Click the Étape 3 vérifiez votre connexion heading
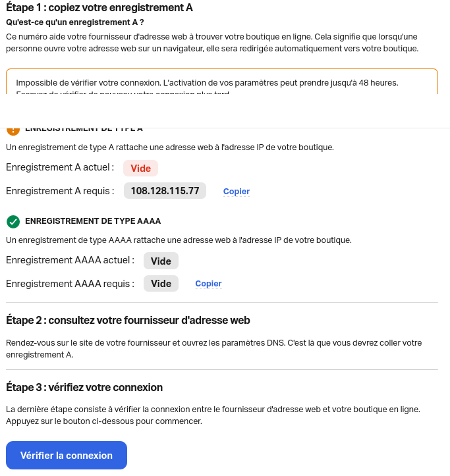Image resolution: width=450 pixels, height=476 pixels. (x=84, y=387)
